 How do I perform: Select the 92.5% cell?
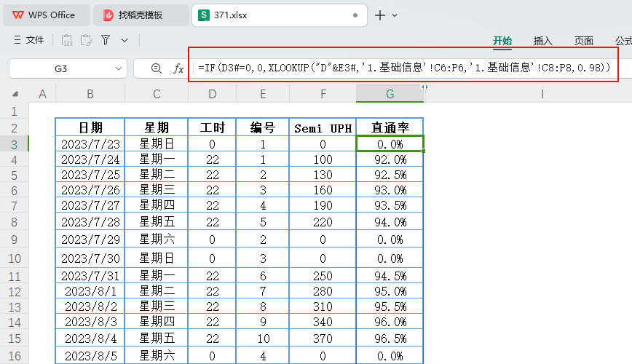[x=390, y=175]
